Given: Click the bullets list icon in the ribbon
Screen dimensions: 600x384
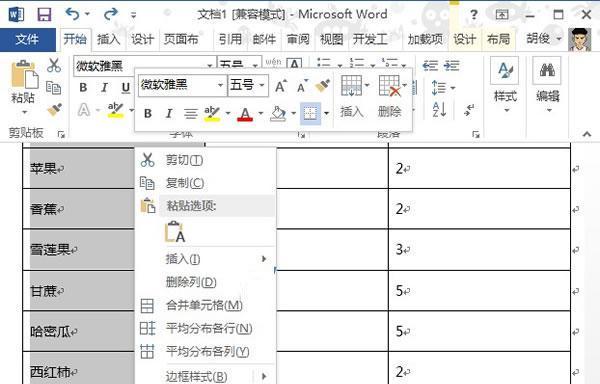Looking at the screenshot, I should (x=324, y=63).
